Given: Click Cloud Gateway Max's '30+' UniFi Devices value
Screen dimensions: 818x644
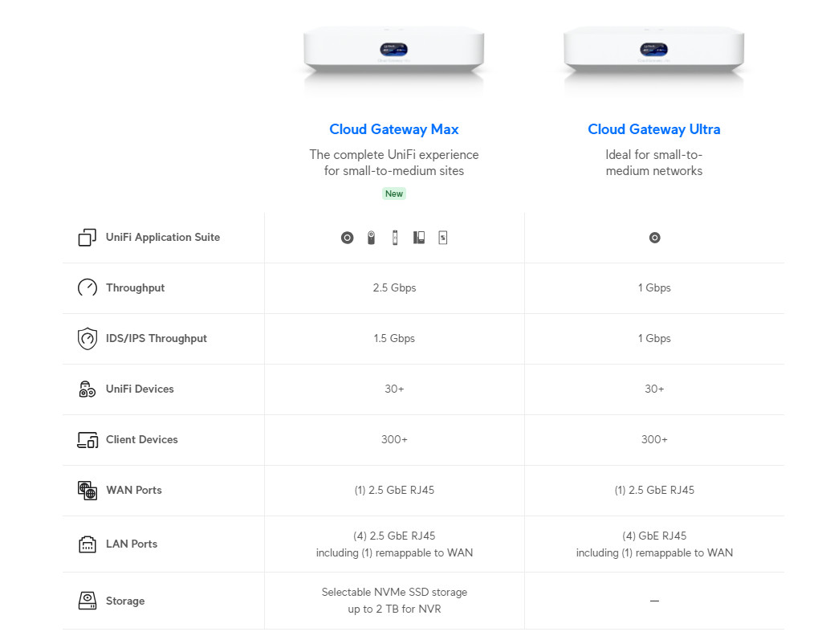Looking at the screenshot, I should click(x=394, y=389).
